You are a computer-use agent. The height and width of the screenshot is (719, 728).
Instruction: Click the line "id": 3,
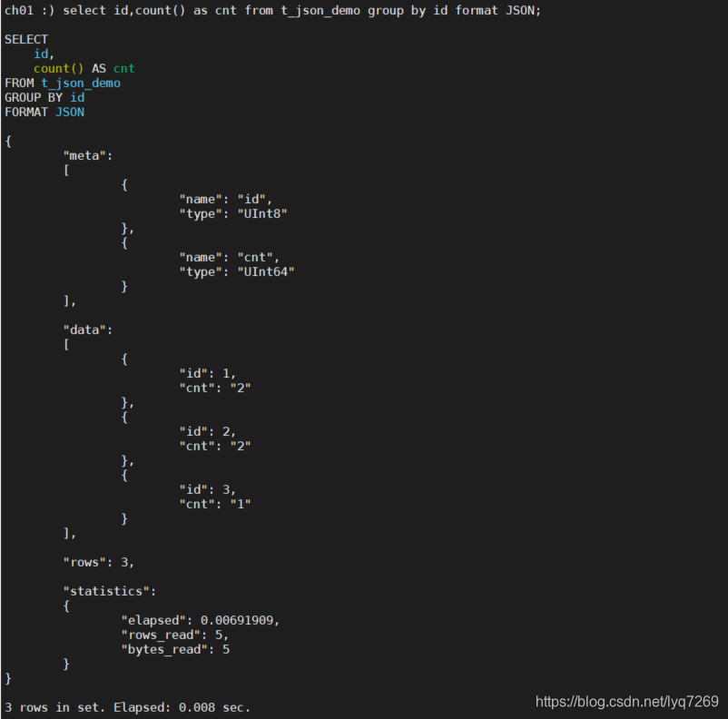(208, 489)
